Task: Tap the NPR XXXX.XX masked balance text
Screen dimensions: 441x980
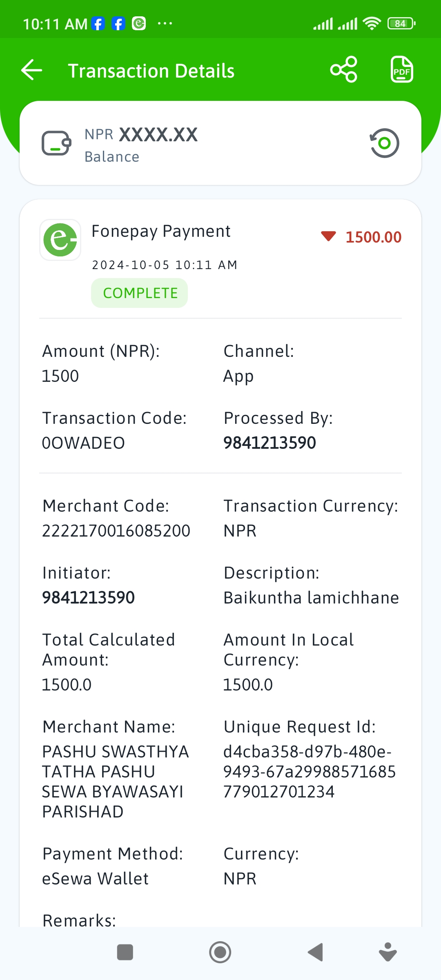Action: (x=141, y=135)
